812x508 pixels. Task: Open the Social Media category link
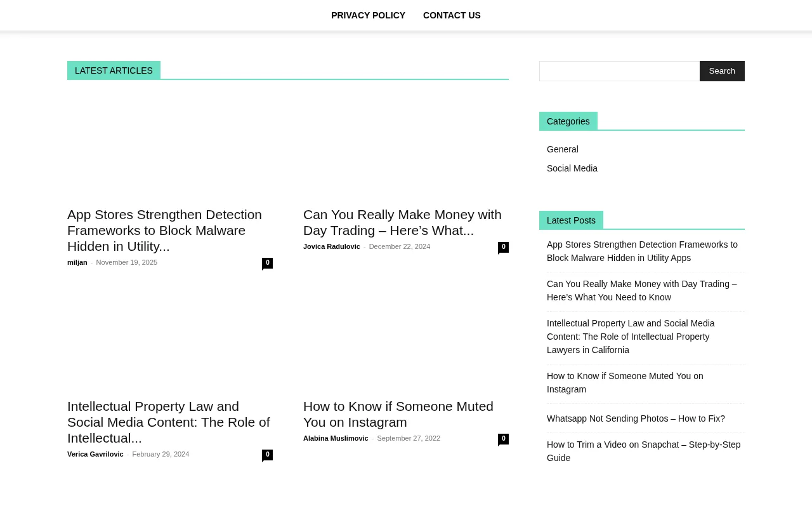[572, 168]
